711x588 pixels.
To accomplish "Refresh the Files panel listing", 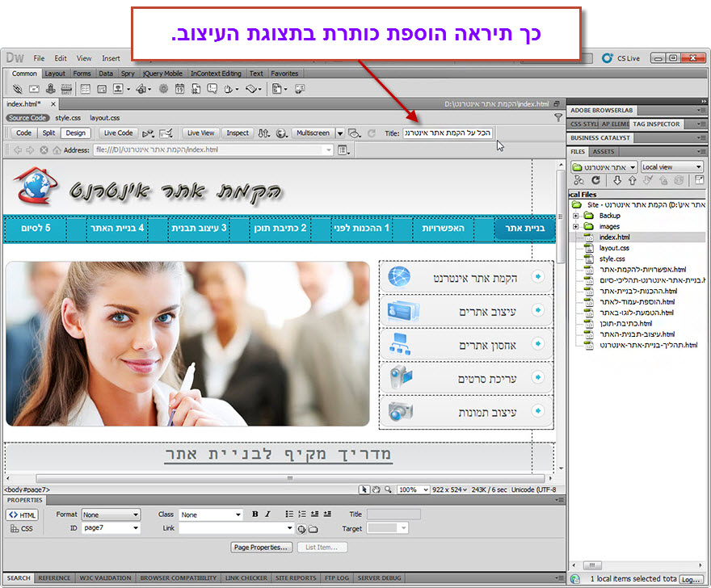I will point(594,179).
